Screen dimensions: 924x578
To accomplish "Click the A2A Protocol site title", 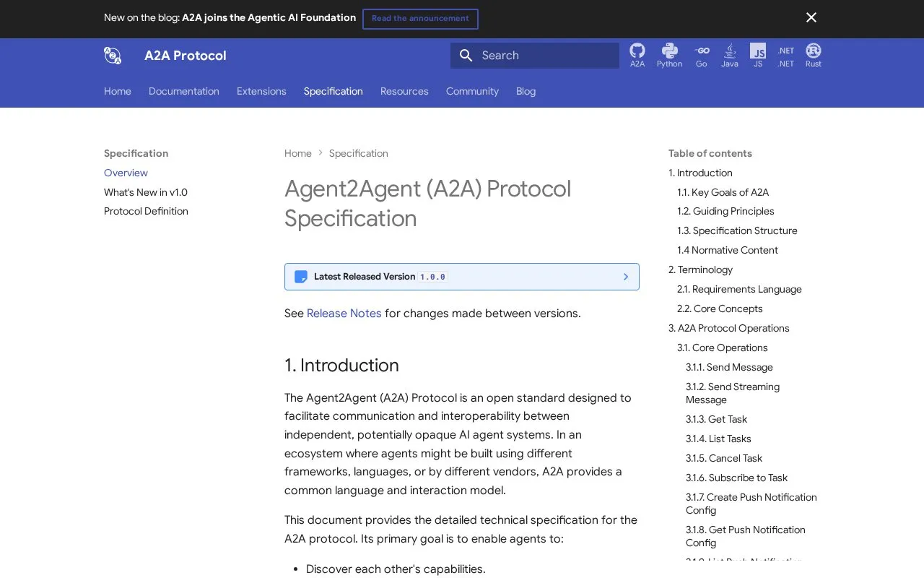I will click(x=186, y=56).
